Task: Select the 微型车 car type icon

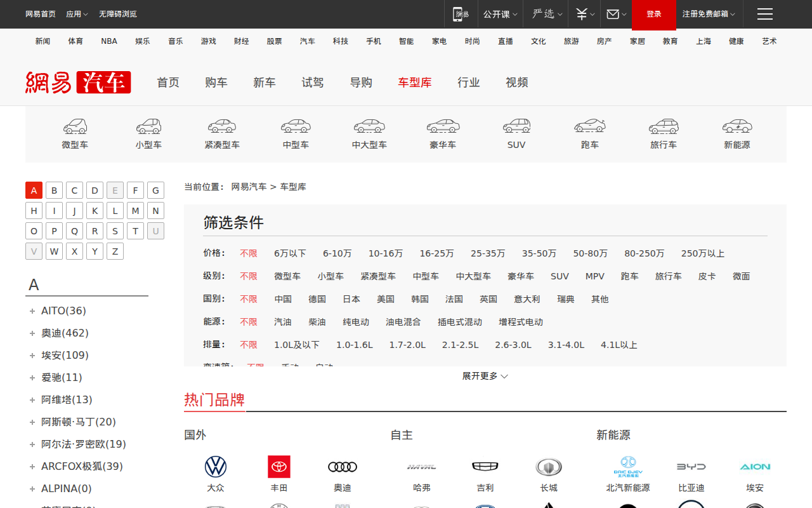Action: click(75, 126)
